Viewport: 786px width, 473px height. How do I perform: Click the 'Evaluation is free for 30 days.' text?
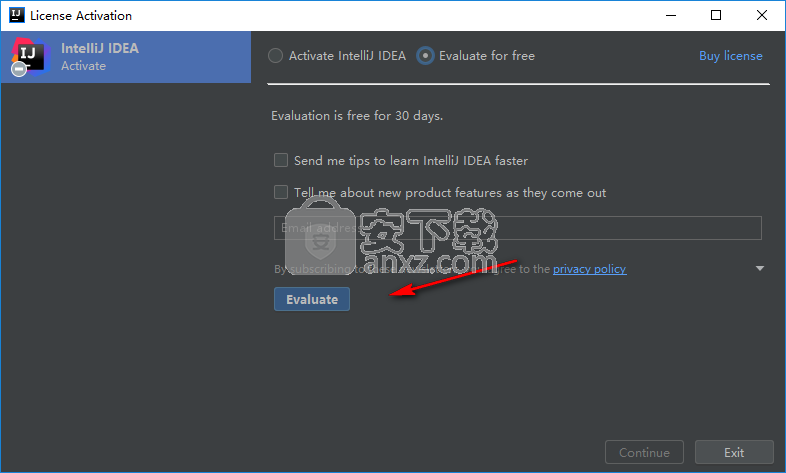(357, 116)
